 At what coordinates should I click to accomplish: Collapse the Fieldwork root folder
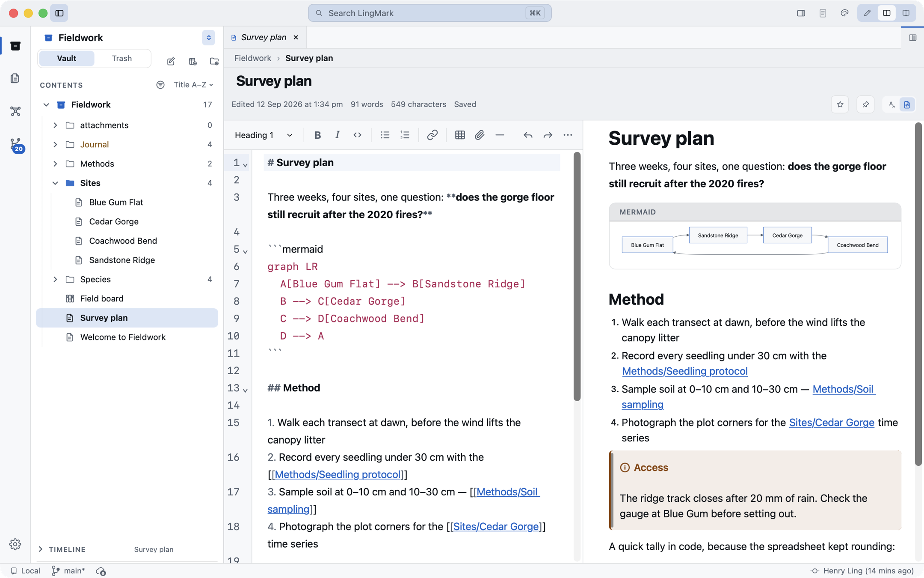[x=46, y=105]
